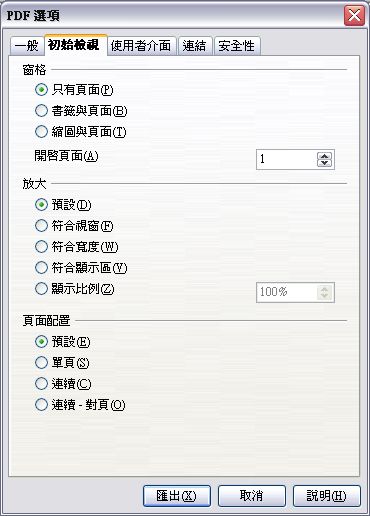Click the 取消 cancel button
The image size is (370, 516).
(252, 496)
